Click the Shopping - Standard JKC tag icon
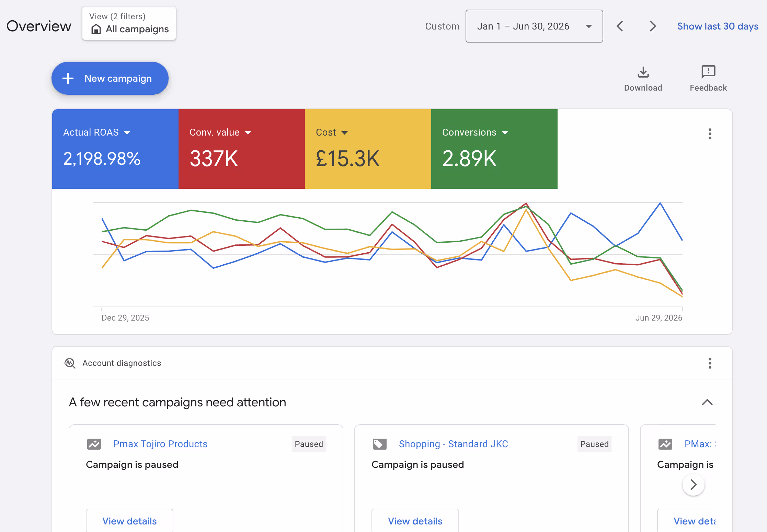The image size is (767, 532). [379, 444]
